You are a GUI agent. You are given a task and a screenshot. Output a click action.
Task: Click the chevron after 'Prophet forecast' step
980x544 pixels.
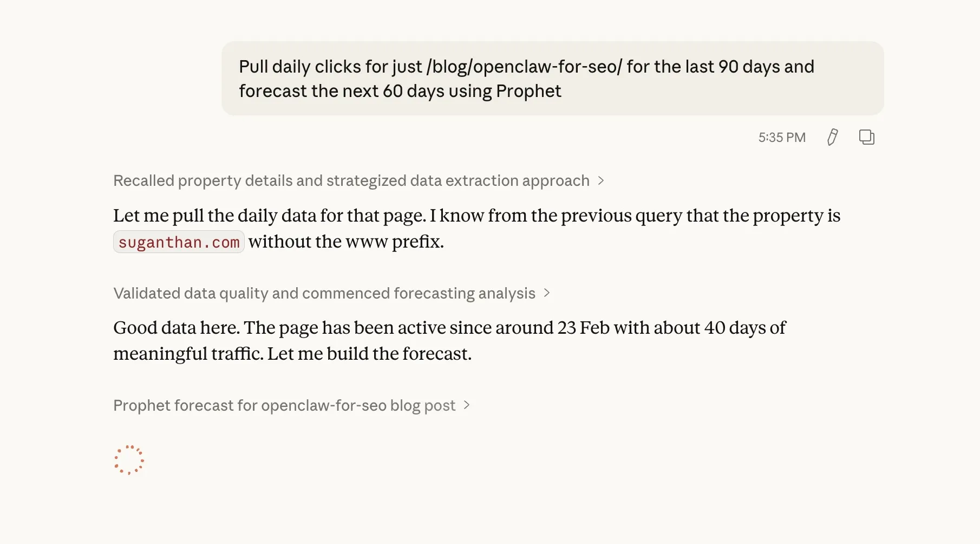[x=467, y=405]
